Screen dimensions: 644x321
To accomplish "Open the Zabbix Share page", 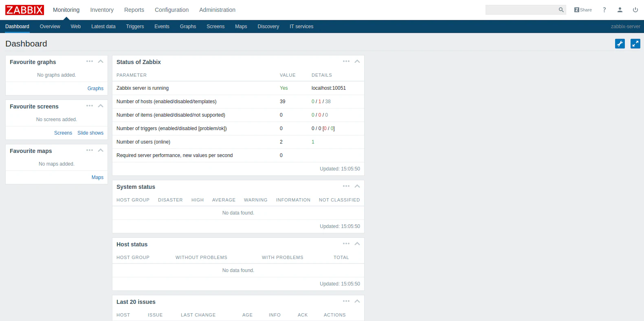I will pos(583,10).
